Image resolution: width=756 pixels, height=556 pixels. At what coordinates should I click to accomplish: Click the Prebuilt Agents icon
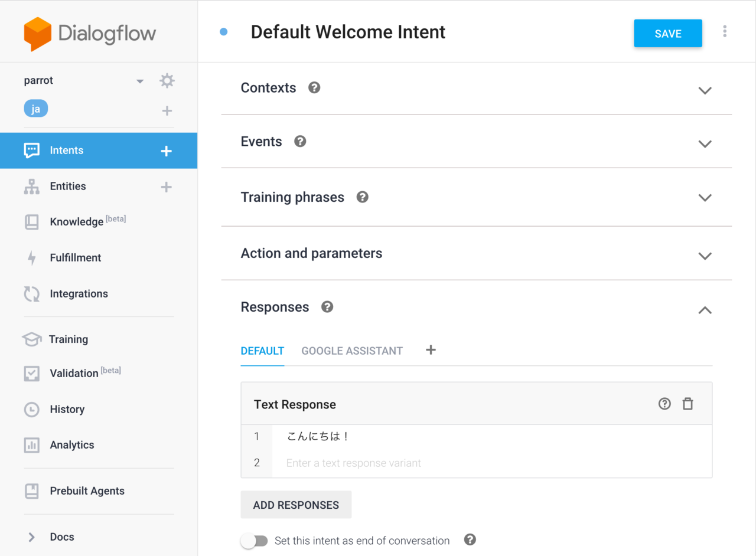32,491
